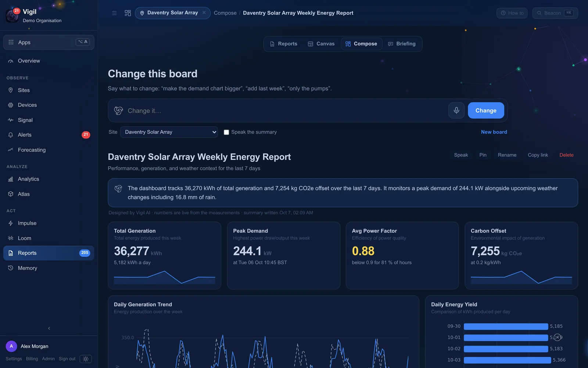Open Memory page
The height and width of the screenshot is (368, 588).
click(49, 268)
